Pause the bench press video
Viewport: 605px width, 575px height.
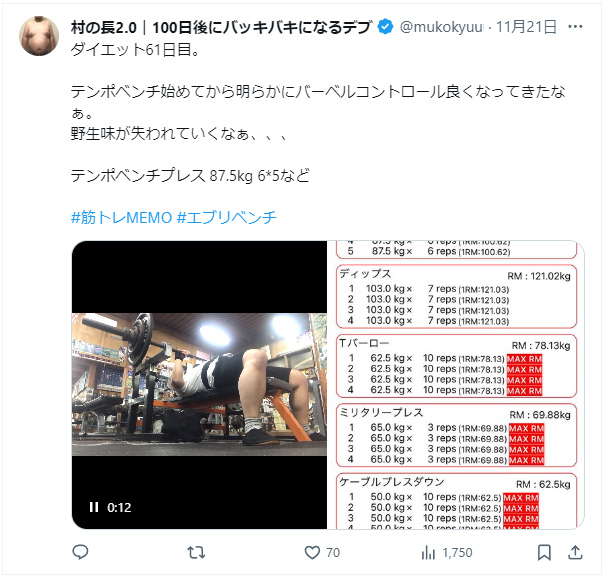pos(94,507)
